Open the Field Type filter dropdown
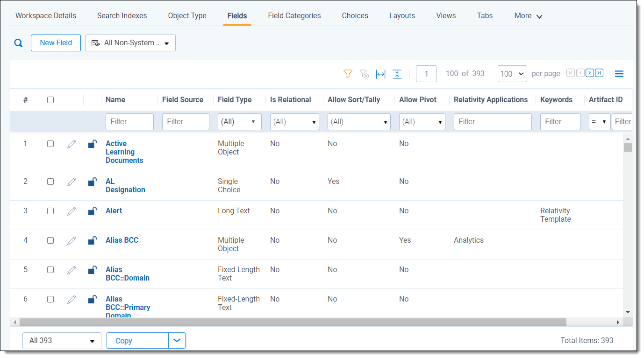The height and width of the screenshot is (358, 644). pos(239,122)
